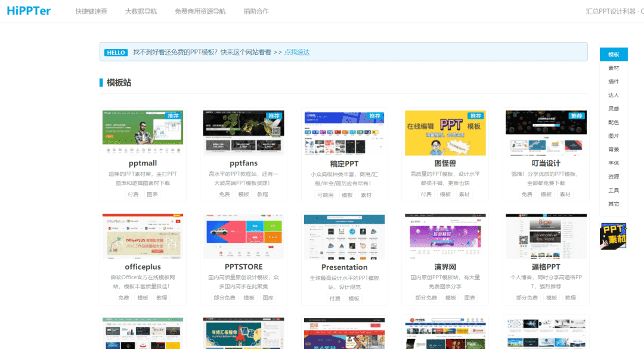The image size is (644, 349).
Task: Click the 图怪兽 card title
Action: [x=445, y=163]
